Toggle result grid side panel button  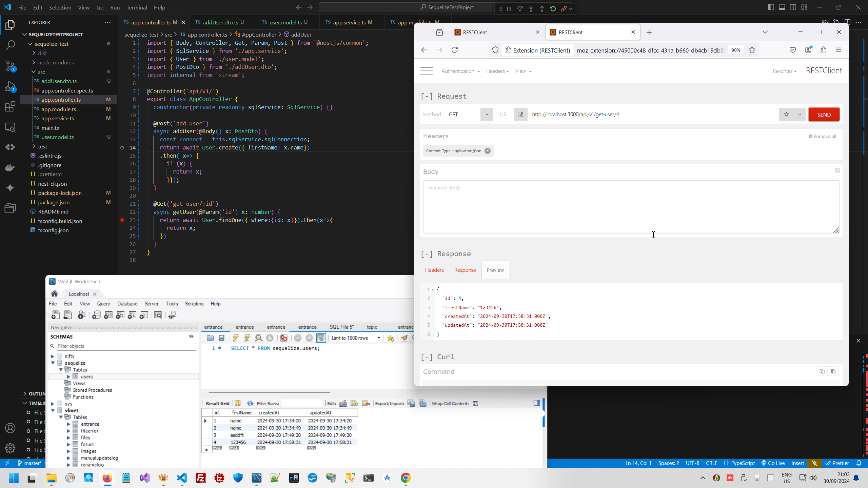[536, 403]
